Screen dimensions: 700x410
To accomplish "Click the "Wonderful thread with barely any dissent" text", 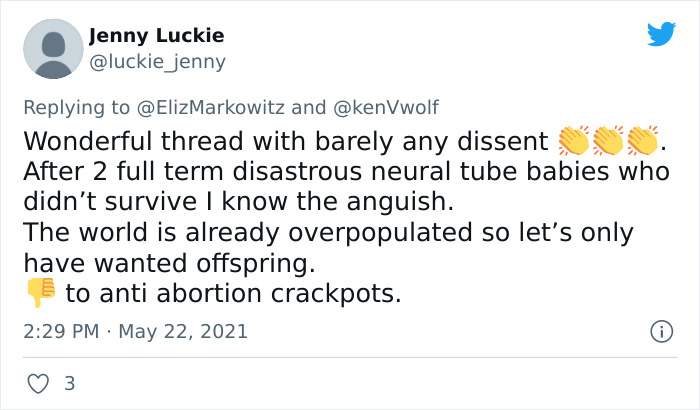I will tap(285, 142).
